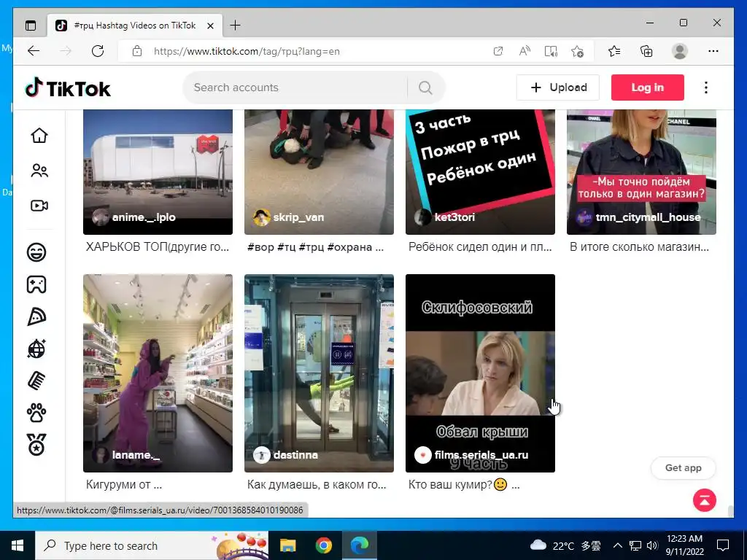This screenshot has height=560, width=747.
Task: Click the TikTok logo
Action: [68, 88]
